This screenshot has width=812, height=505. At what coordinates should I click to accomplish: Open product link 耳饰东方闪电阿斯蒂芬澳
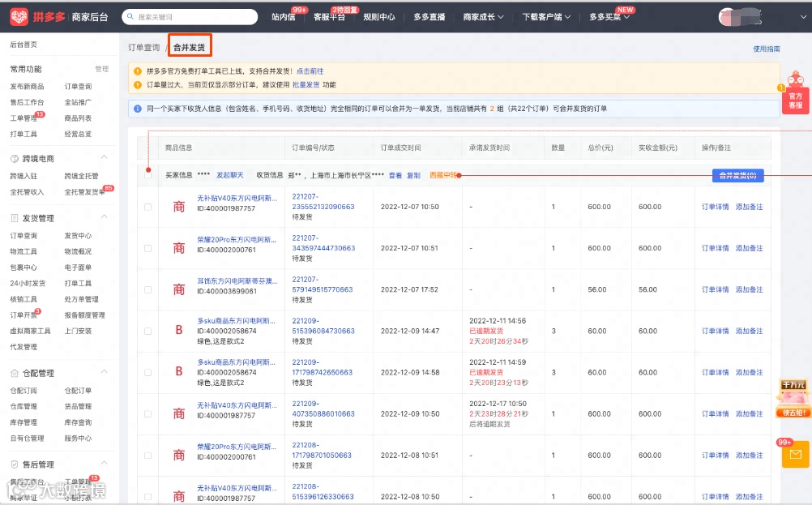pyautogui.click(x=237, y=281)
